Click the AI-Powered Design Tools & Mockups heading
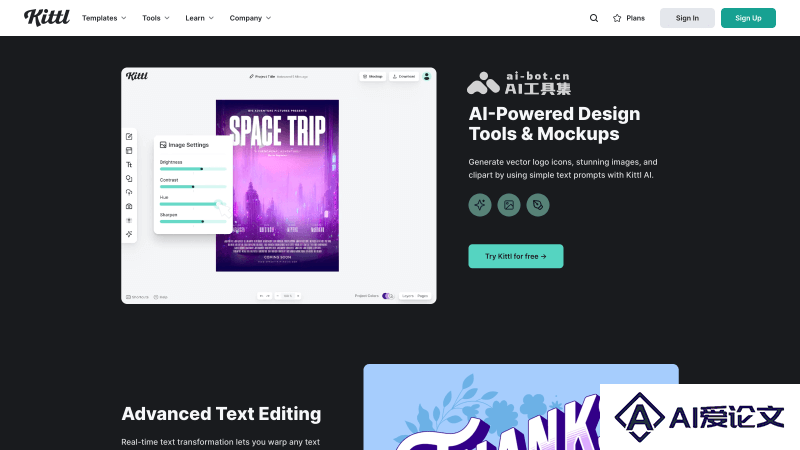 [x=554, y=123]
